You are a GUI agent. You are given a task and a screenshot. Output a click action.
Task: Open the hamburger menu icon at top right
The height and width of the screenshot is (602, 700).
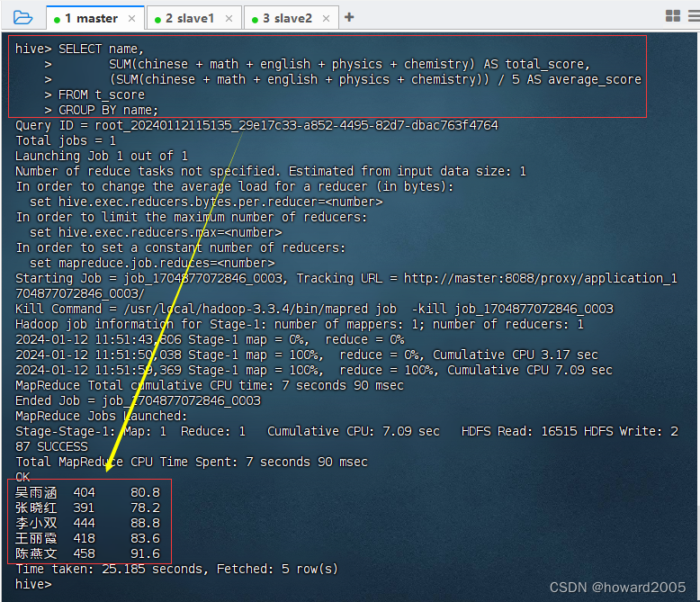(695, 16)
